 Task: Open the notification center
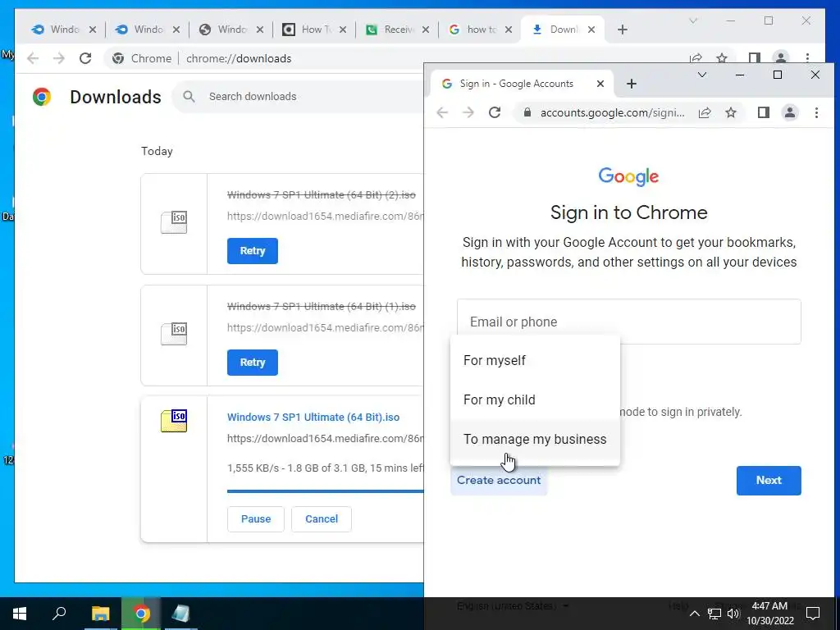(x=813, y=614)
